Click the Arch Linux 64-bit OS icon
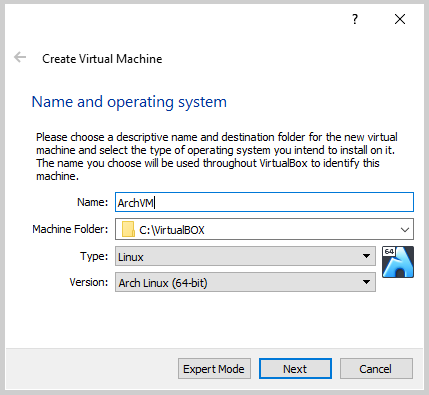Viewport: 429px width, 395px height. [x=398, y=262]
